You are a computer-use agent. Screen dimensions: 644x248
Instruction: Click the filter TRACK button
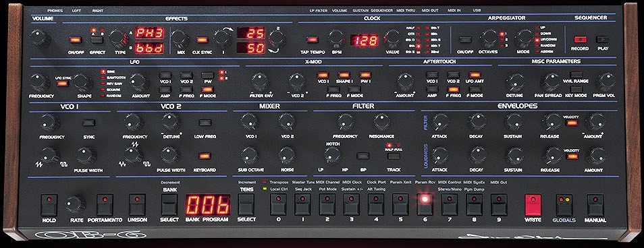tap(394, 156)
